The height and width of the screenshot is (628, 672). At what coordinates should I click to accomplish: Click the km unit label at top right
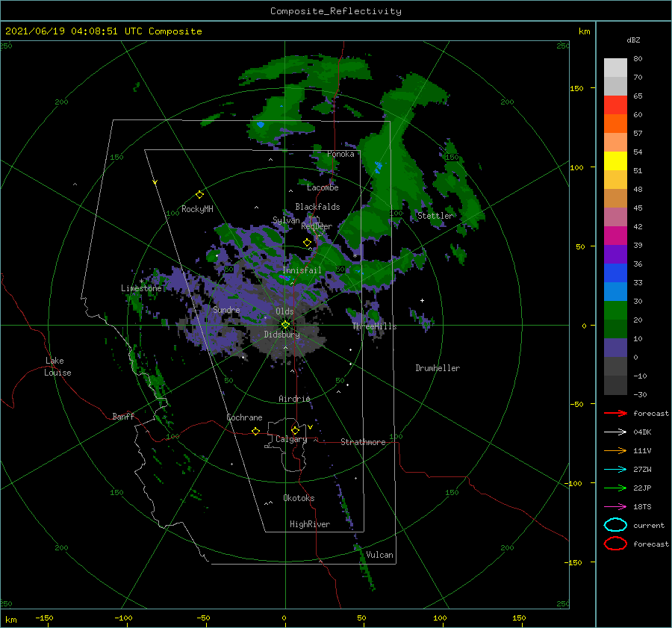(584, 31)
